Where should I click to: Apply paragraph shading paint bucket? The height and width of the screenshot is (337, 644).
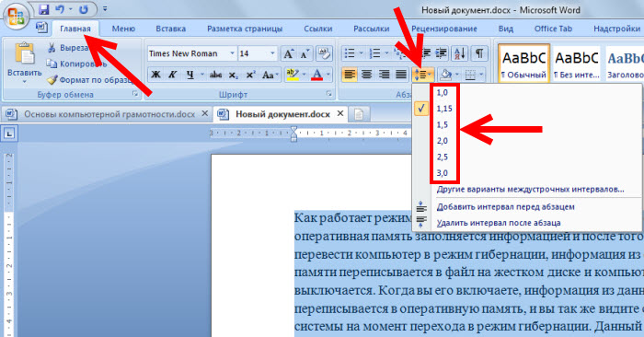pos(445,75)
